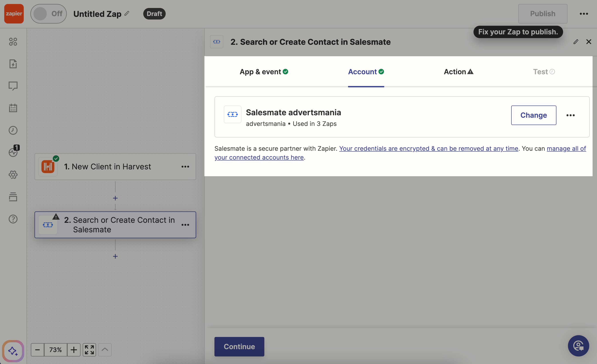Open the activity status icon with badge
Image resolution: width=597 pixels, height=364 pixels.
pos(14,151)
